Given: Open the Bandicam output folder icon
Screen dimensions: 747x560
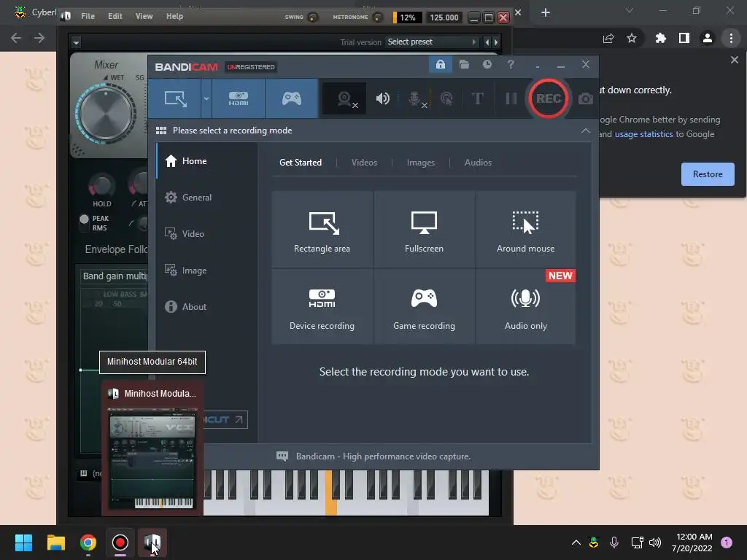Looking at the screenshot, I should click(464, 64).
